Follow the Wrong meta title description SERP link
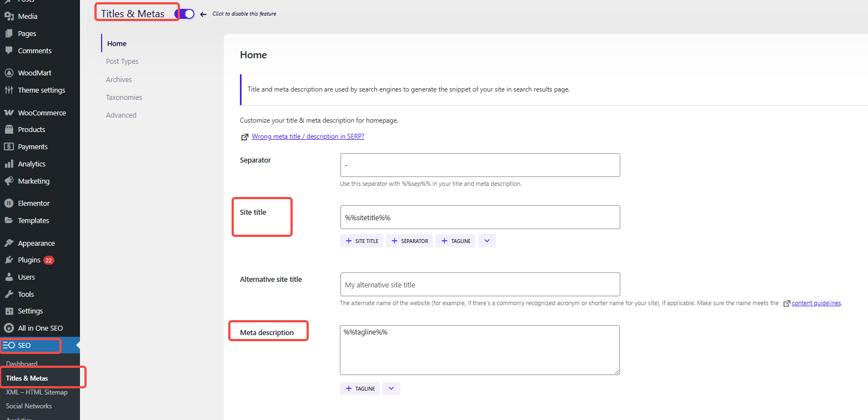 click(308, 136)
